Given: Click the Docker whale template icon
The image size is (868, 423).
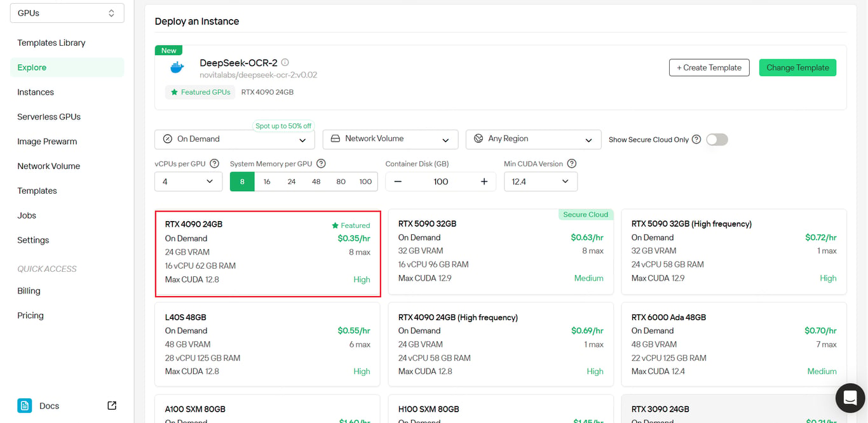Looking at the screenshot, I should click(x=177, y=67).
